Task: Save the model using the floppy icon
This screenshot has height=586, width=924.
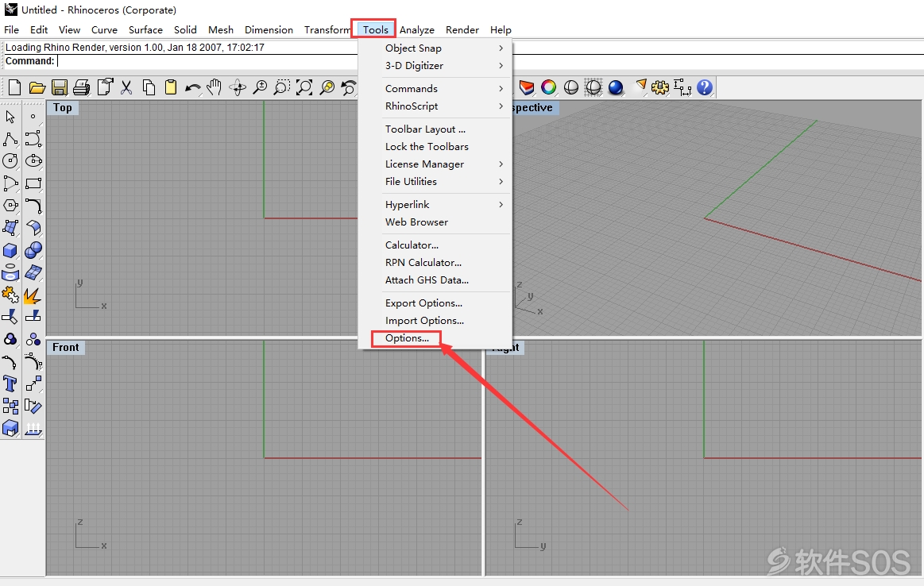Action: coord(60,88)
